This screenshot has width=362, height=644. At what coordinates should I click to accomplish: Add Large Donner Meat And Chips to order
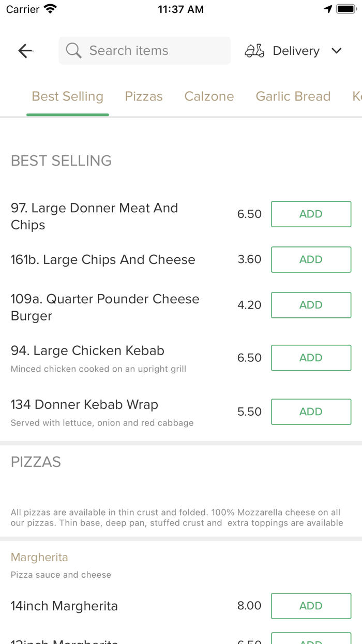[311, 214]
